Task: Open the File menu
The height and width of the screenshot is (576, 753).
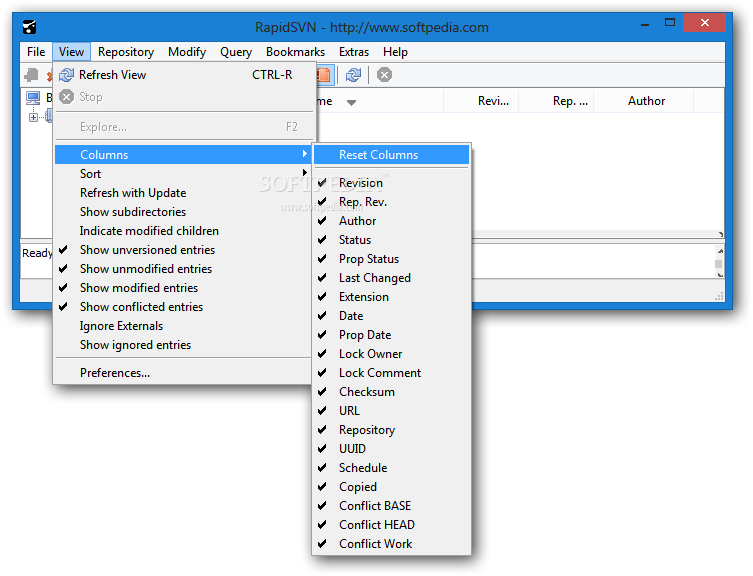Action: click(36, 52)
